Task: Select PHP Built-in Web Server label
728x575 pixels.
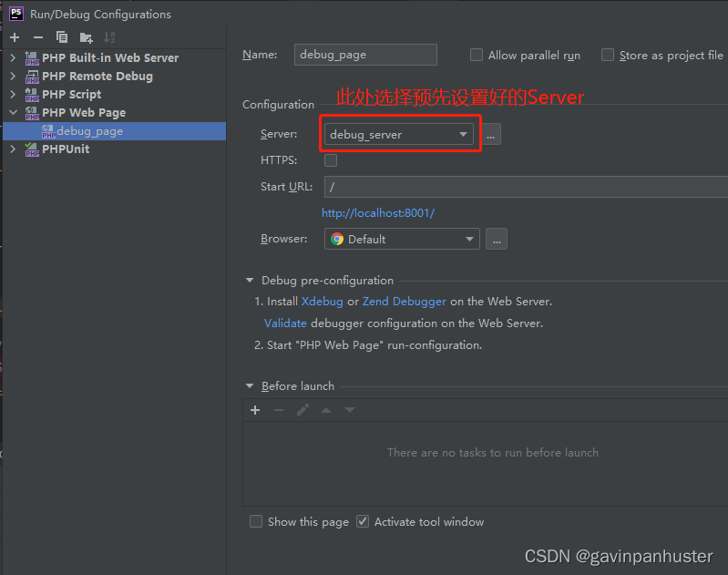Action: point(110,58)
